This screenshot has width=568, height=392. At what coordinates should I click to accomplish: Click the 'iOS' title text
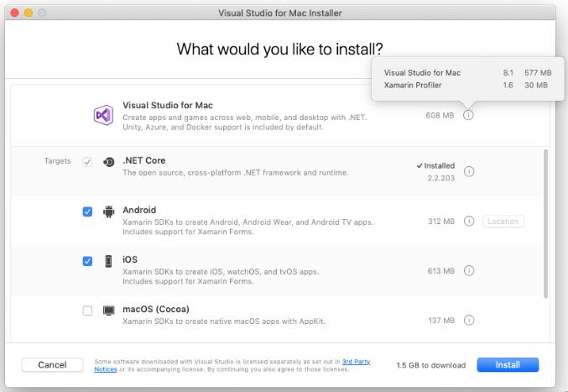130,259
